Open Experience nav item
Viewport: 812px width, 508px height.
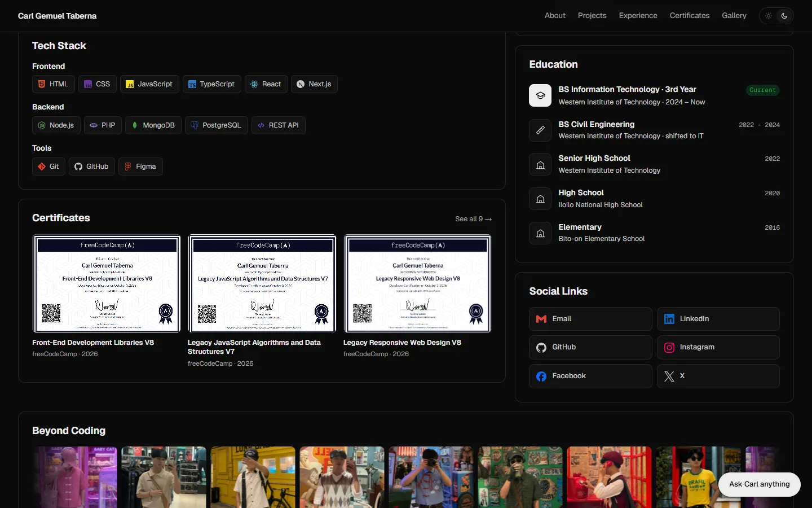(x=638, y=16)
